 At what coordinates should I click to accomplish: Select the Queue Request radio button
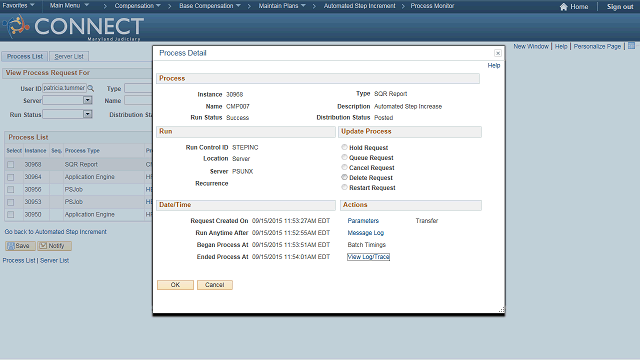(x=344, y=157)
